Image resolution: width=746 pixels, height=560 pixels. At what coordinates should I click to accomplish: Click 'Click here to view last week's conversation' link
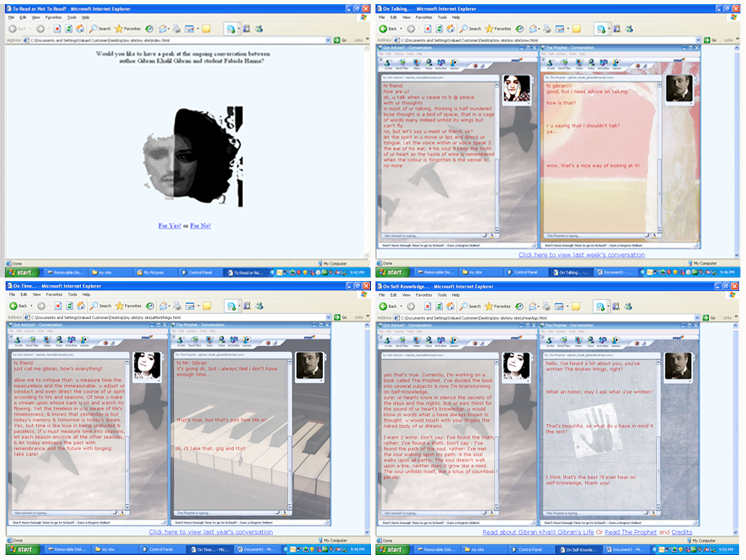(581, 255)
